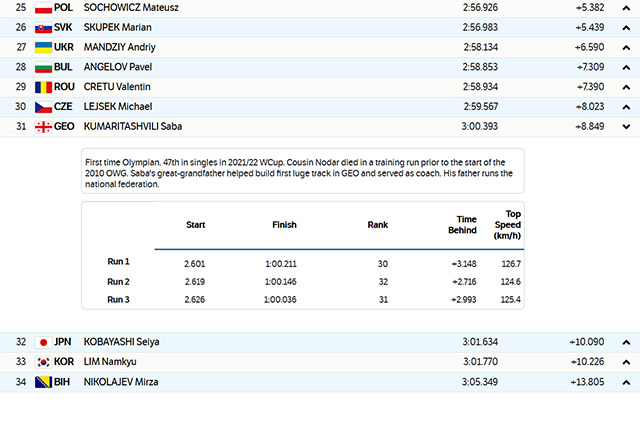Click the Czech flag next to CZE

(43, 107)
